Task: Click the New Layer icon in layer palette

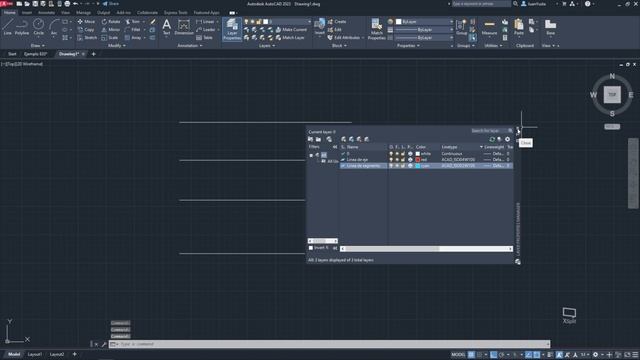Action: [344, 139]
